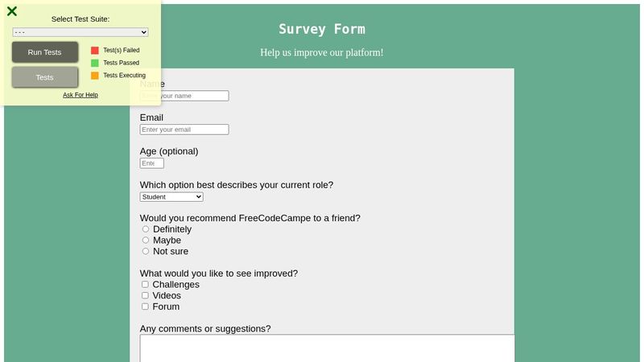Viewport: 644px width, 362px height.
Task: Open the Select Test Suite dropdown
Action: 80,32
